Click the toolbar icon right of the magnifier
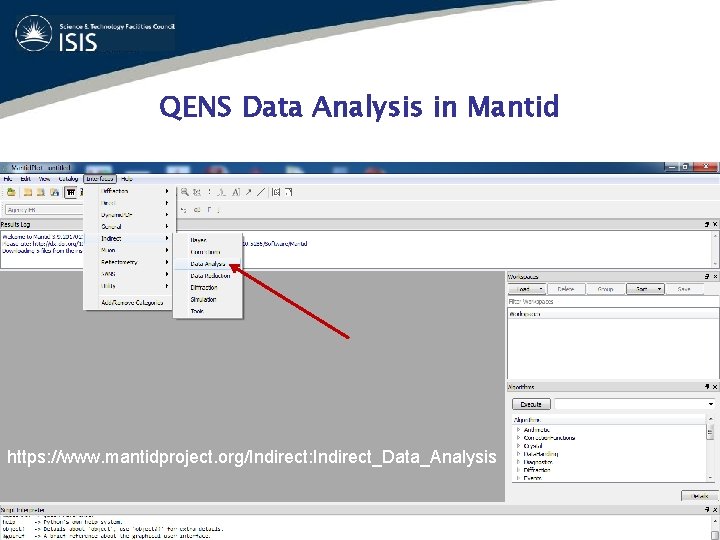This screenshot has height=540, width=720. coord(197,192)
